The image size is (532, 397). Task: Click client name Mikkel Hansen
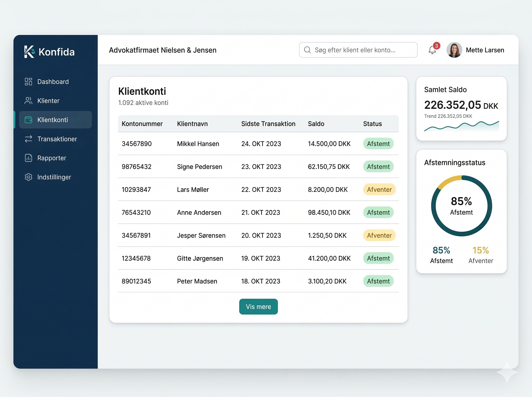pyautogui.click(x=198, y=144)
